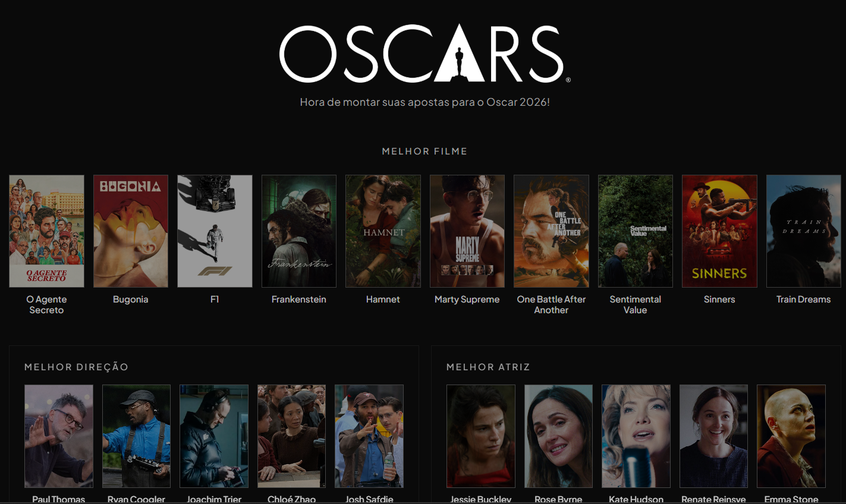Screen dimensions: 846x504
Task: Choose the F1 film poster
Action: (215, 231)
